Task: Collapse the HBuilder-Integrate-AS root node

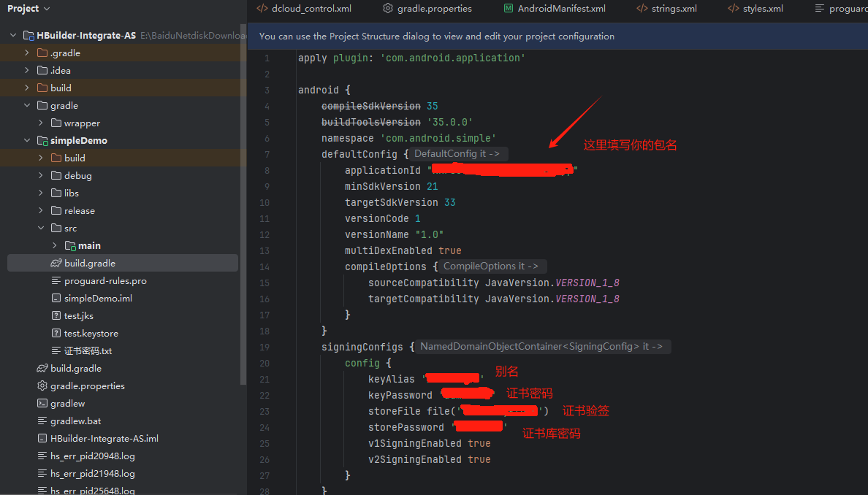Action: tap(13, 35)
